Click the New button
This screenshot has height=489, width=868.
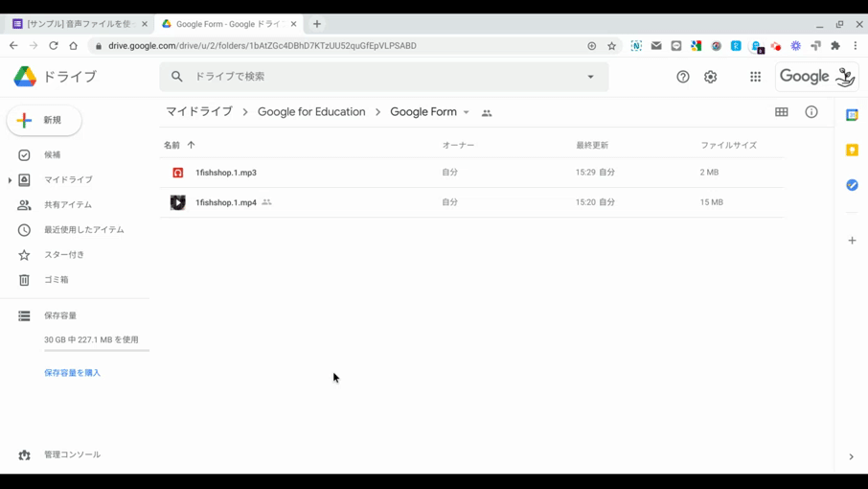click(x=44, y=121)
